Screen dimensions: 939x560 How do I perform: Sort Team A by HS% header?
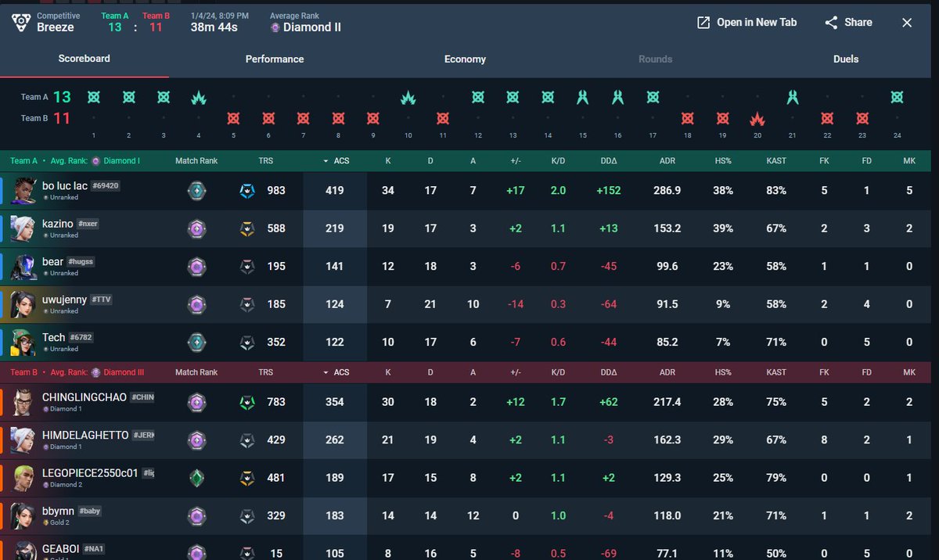[722, 161]
